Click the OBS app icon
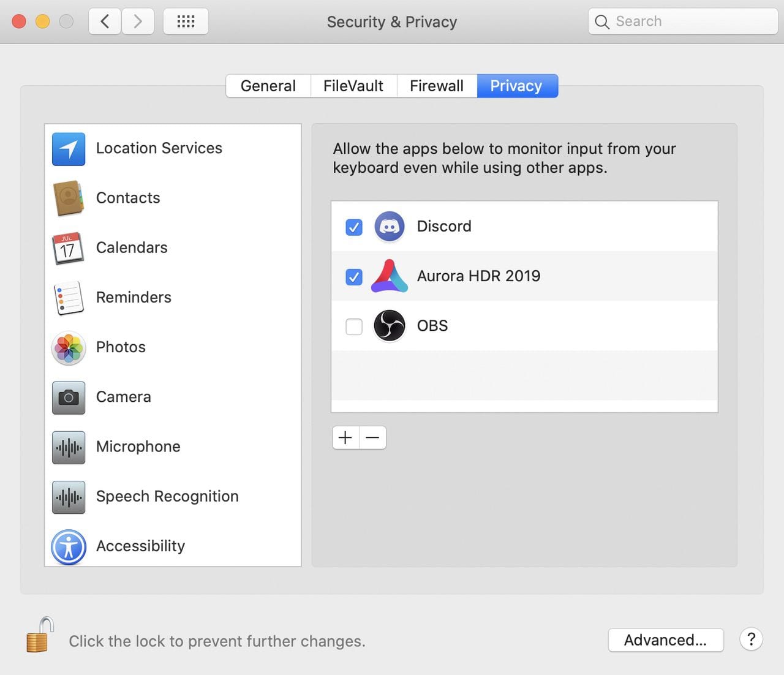 click(x=390, y=326)
